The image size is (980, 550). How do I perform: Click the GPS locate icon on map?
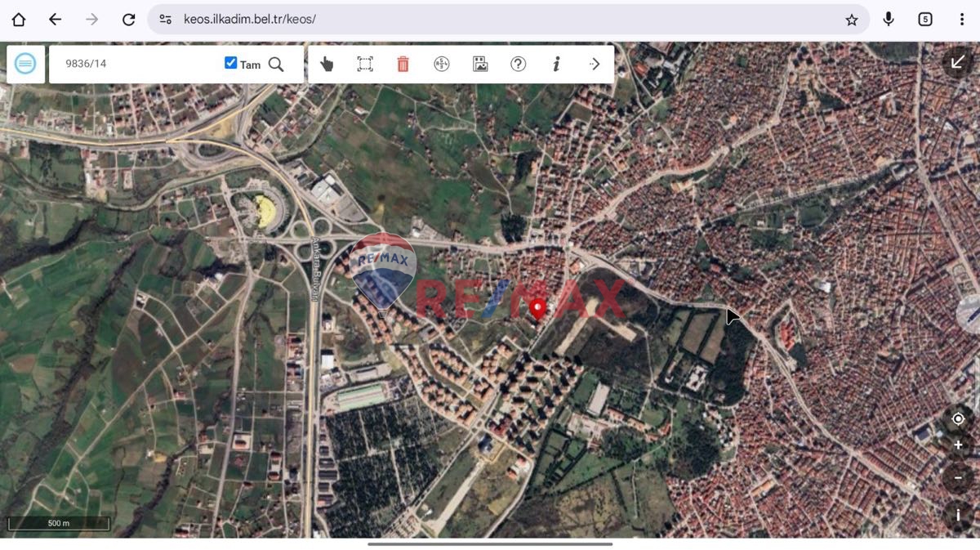pos(959,418)
